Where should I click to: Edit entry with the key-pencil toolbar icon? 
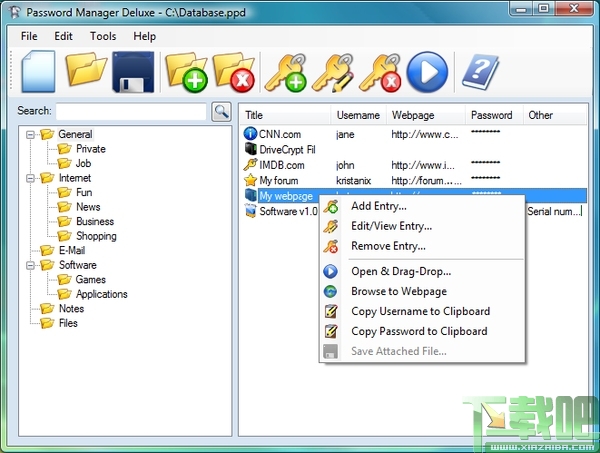pos(333,73)
